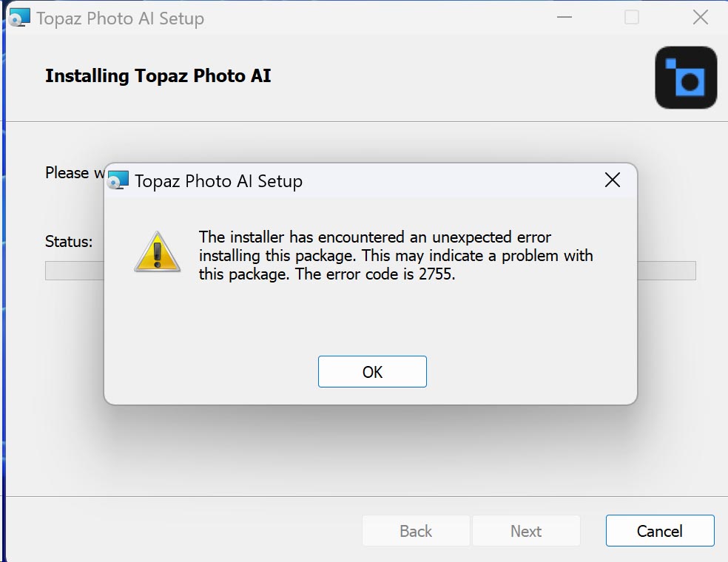Click the error dialog's 'Topaz Photo AI Setup' title
The image size is (728, 562).
point(218,180)
